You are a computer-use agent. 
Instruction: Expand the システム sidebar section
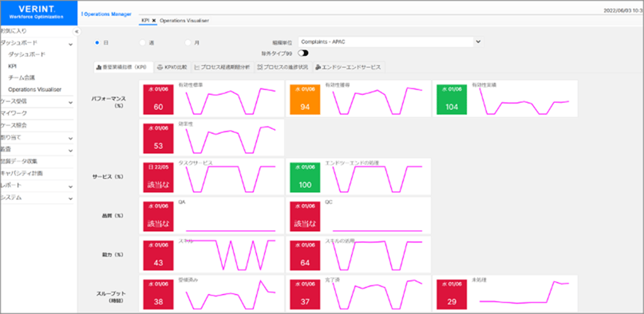click(71, 198)
